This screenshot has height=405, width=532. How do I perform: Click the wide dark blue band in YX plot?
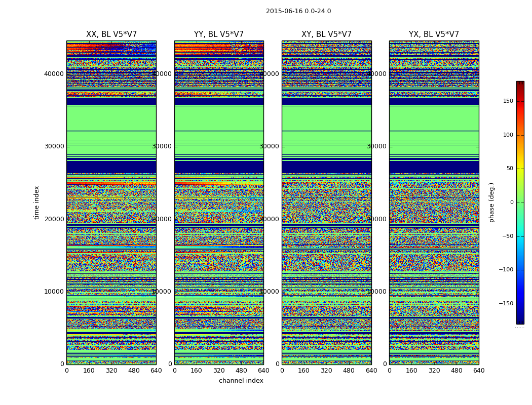point(434,167)
